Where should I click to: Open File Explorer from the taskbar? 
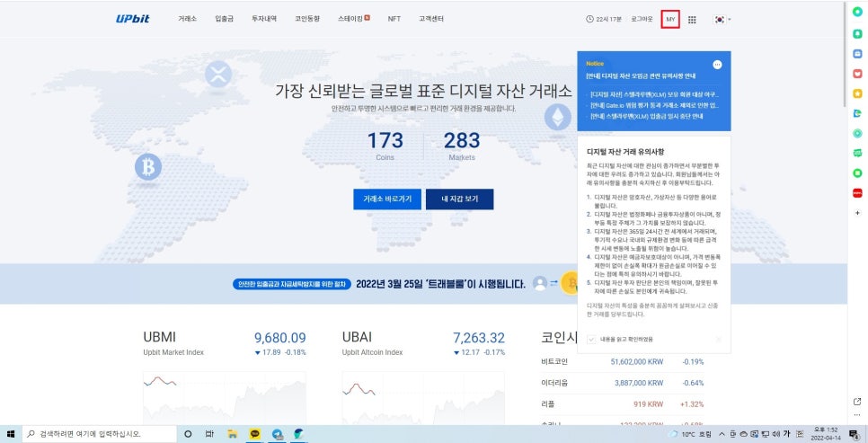pos(233,434)
